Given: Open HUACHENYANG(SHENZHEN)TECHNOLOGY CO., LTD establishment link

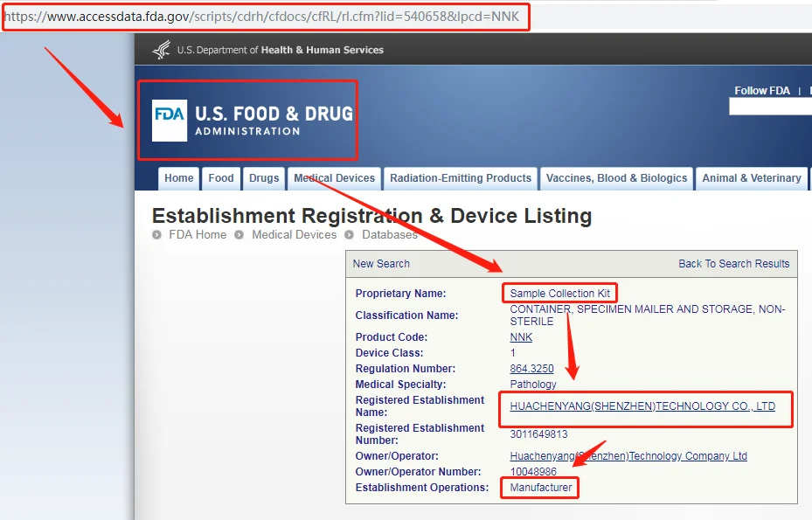Looking at the screenshot, I should click(642, 406).
